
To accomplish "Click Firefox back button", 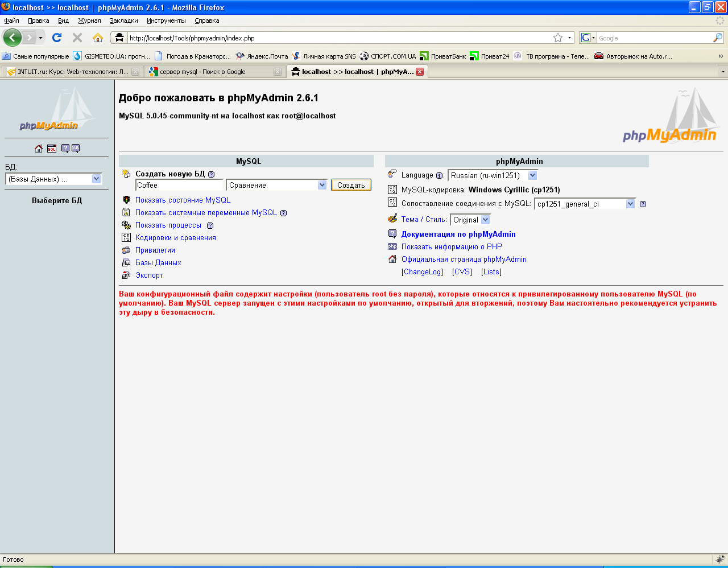I will [x=12, y=38].
